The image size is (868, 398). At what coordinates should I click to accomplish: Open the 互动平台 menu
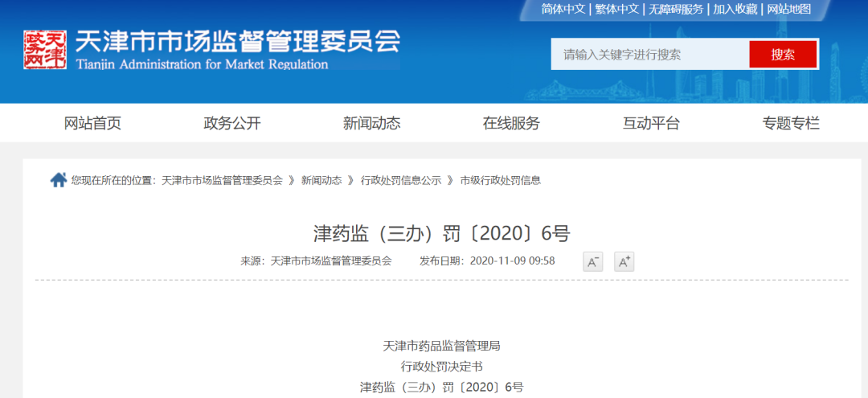pos(651,124)
